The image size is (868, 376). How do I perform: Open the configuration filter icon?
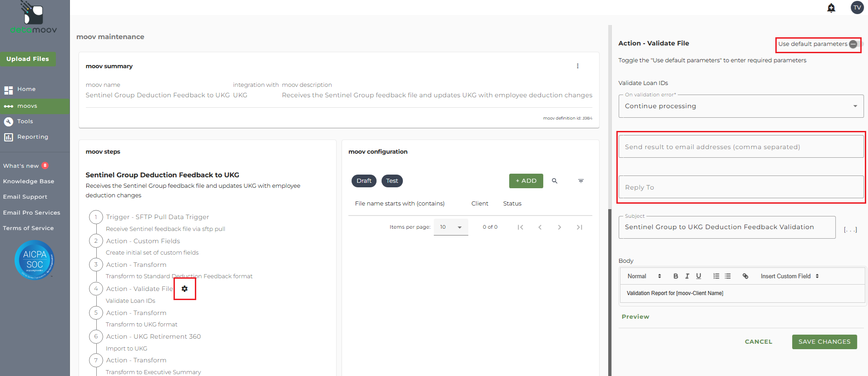coord(581,181)
